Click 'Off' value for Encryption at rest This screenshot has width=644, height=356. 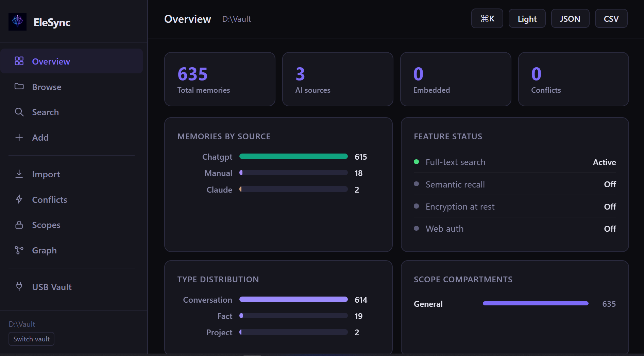coord(610,207)
